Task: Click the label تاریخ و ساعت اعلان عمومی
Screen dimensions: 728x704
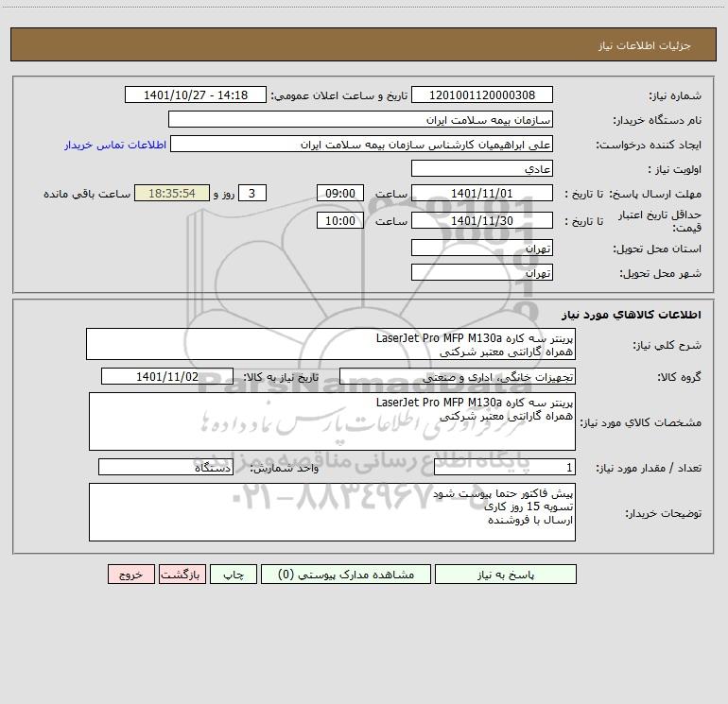Action: [339, 96]
